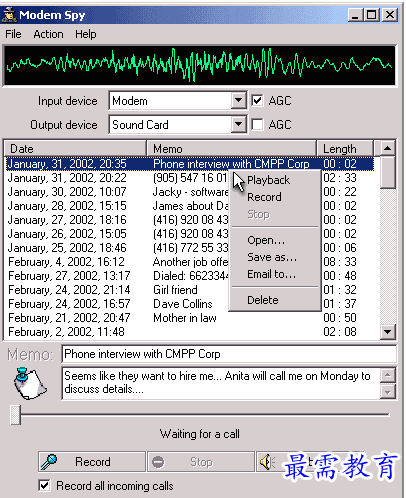Close the Modem Spy window

(390, 15)
